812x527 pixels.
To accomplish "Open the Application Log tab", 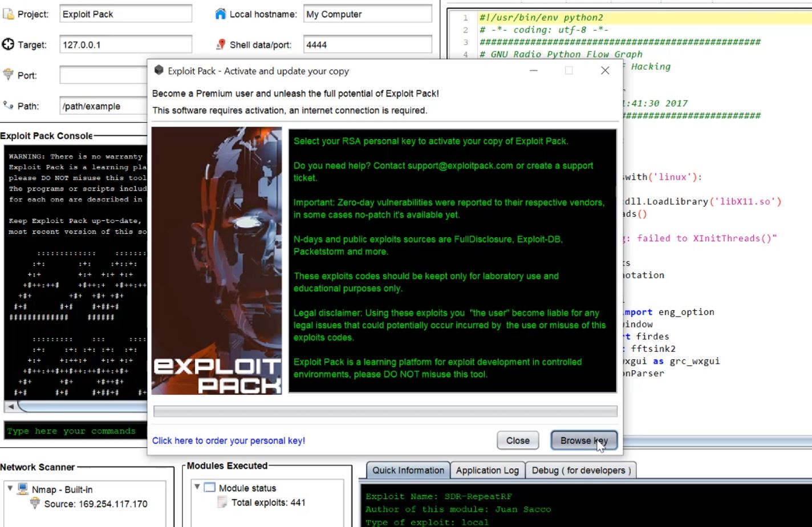I will point(487,471).
